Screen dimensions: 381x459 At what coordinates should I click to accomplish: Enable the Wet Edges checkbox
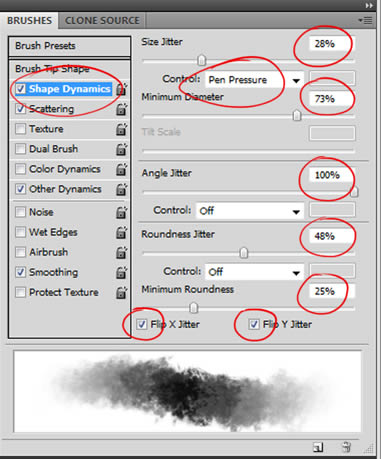click(21, 232)
